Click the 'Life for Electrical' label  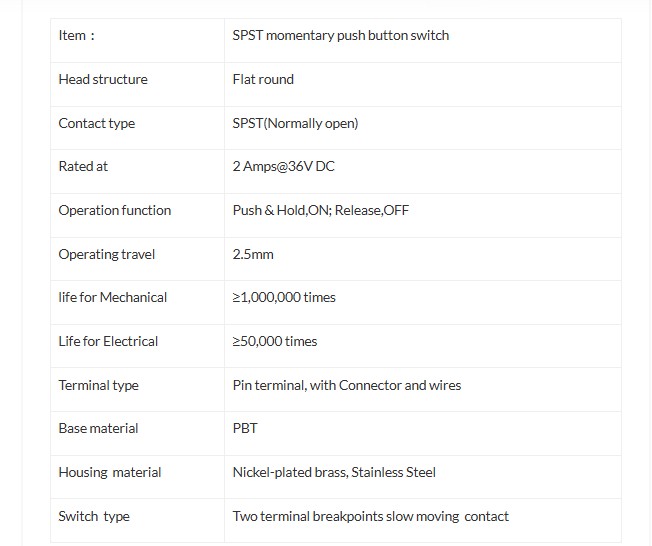pyautogui.click(x=108, y=342)
